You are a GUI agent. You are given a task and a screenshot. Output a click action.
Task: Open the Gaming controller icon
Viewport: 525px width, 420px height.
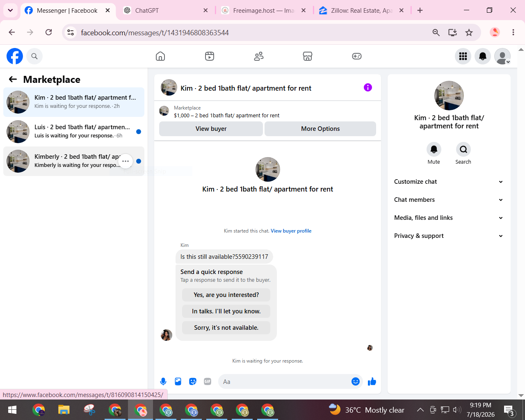click(357, 56)
